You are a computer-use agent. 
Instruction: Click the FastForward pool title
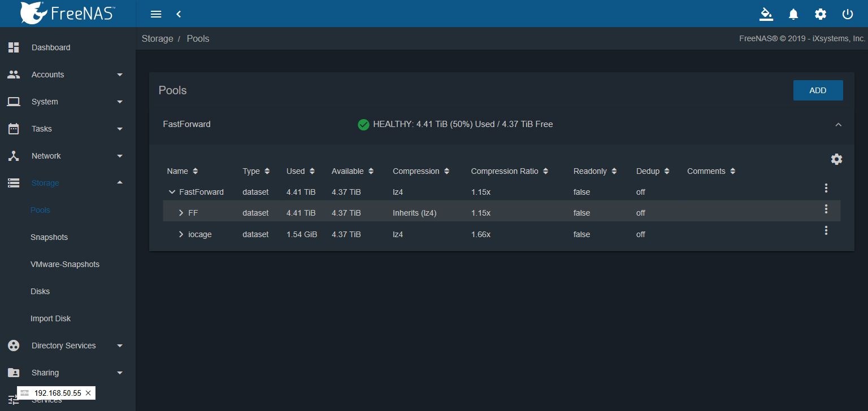[x=186, y=124]
